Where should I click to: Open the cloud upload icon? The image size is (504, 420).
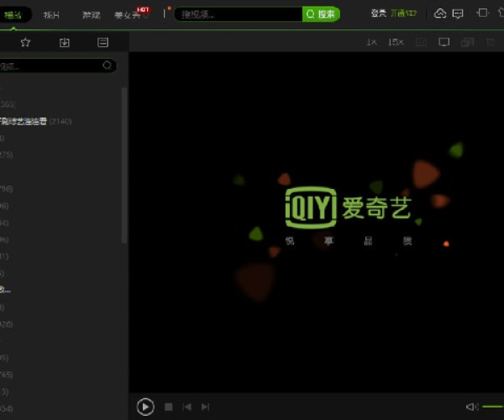[440, 13]
